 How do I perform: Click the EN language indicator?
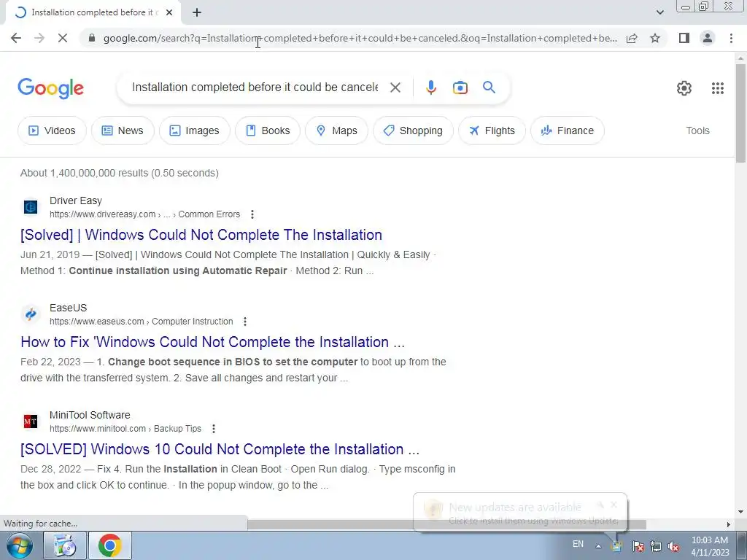tap(578, 544)
